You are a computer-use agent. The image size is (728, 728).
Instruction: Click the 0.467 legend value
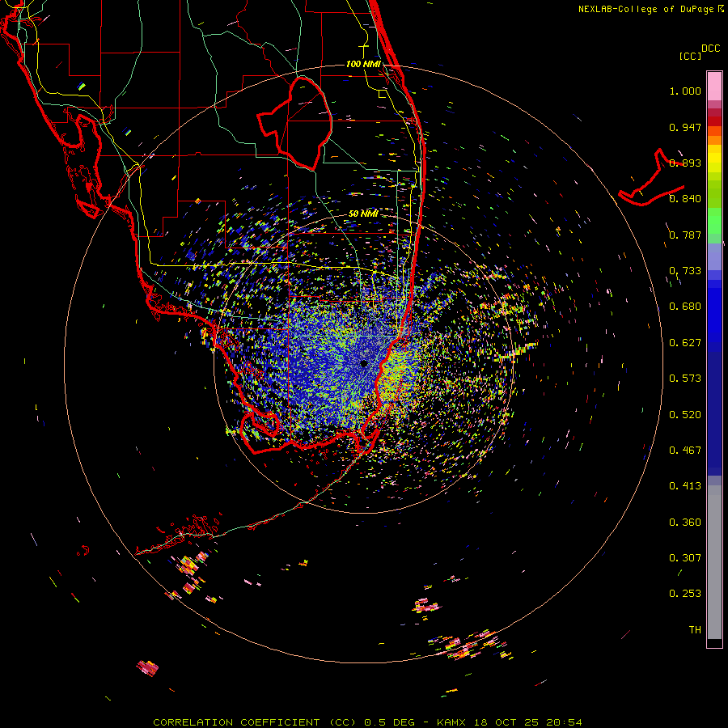685,451
